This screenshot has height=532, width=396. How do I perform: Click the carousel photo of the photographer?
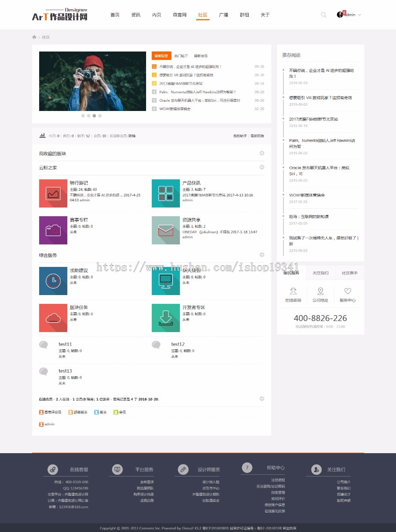(x=92, y=81)
